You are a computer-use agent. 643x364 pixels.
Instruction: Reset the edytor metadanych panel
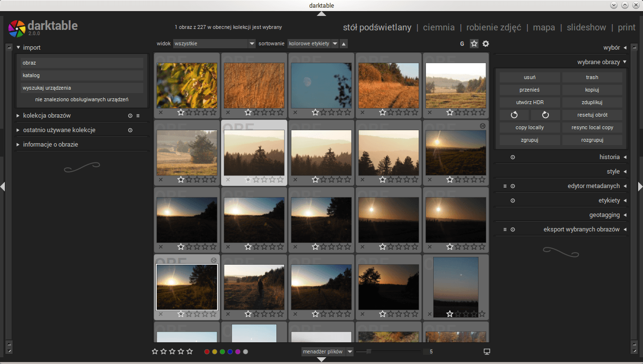tap(513, 186)
